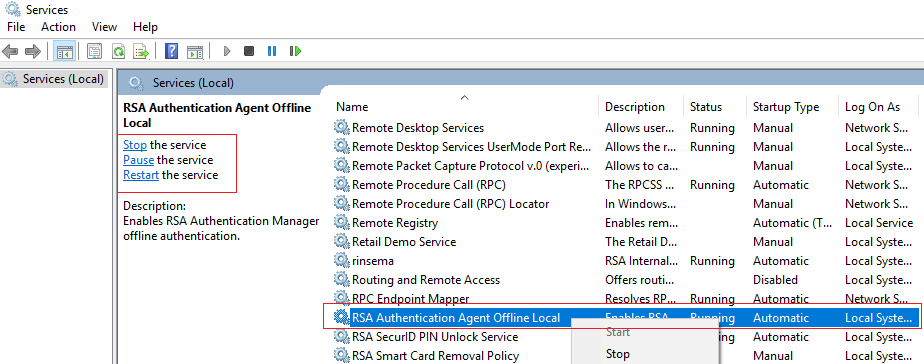Click the gear icon beside Routing and Remote Access
Viewport: 924px width, 364px height.
point(341,279)
